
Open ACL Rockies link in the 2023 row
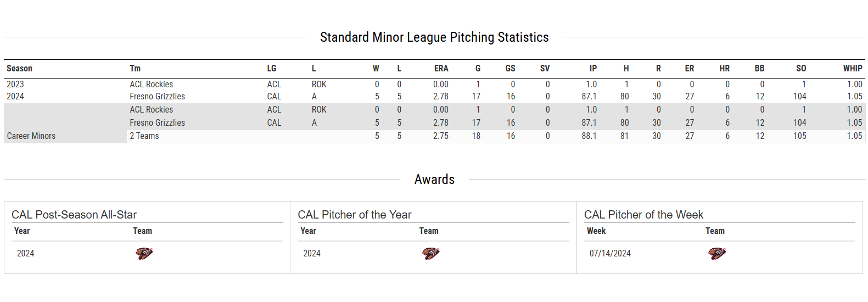point(152,85)
